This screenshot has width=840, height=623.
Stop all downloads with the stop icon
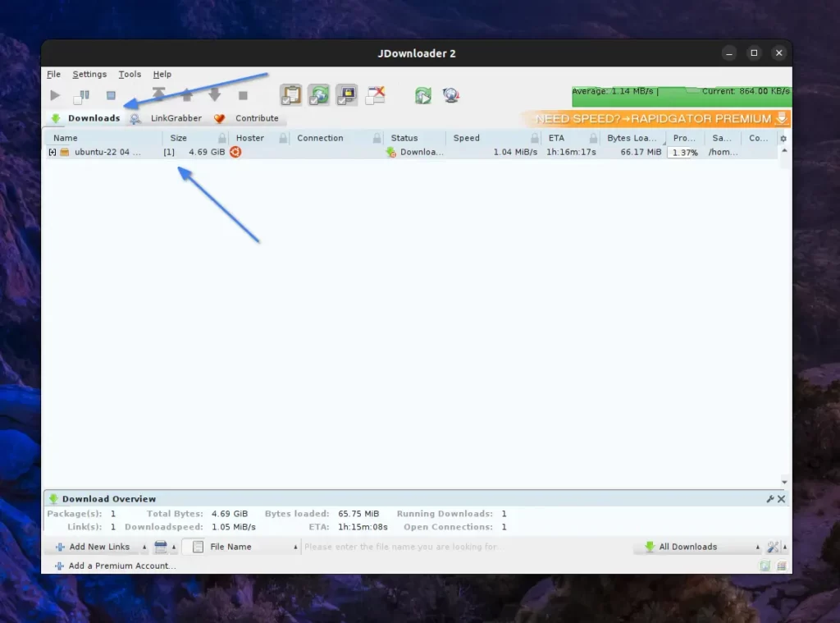[111, 95]
